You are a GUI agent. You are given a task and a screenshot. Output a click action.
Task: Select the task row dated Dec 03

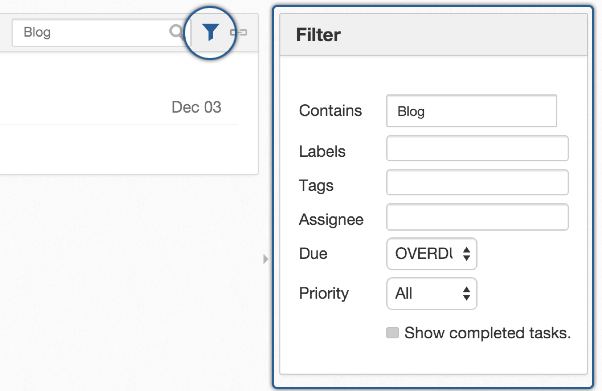click(x=119, y=107)
